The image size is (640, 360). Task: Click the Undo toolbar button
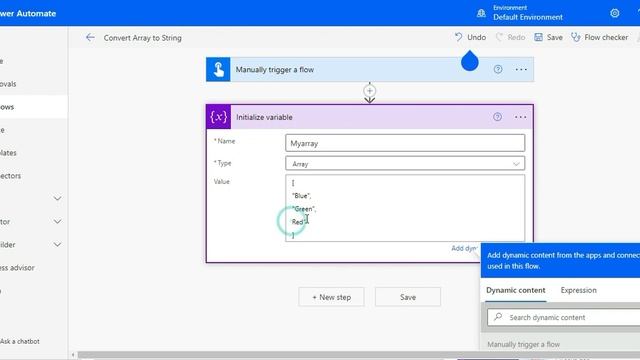[470, 37]
